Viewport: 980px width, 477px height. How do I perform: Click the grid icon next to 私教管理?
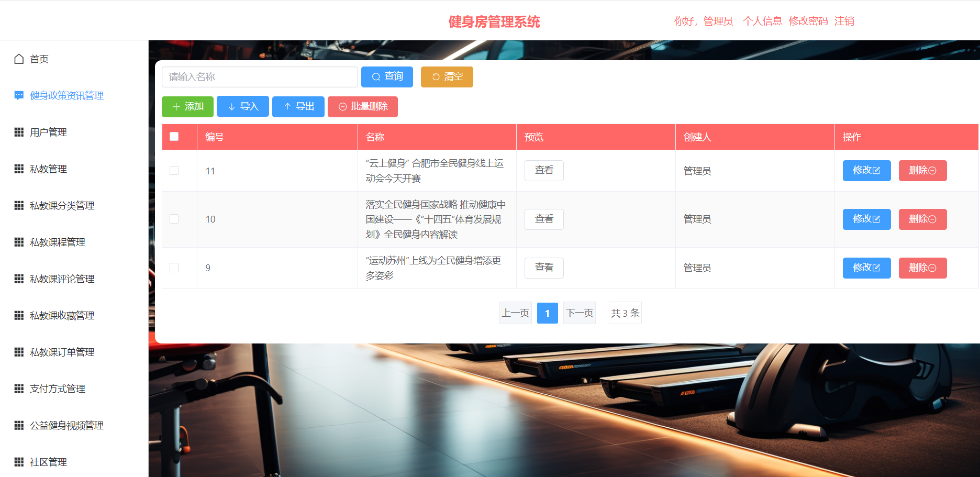pos(19,169)
